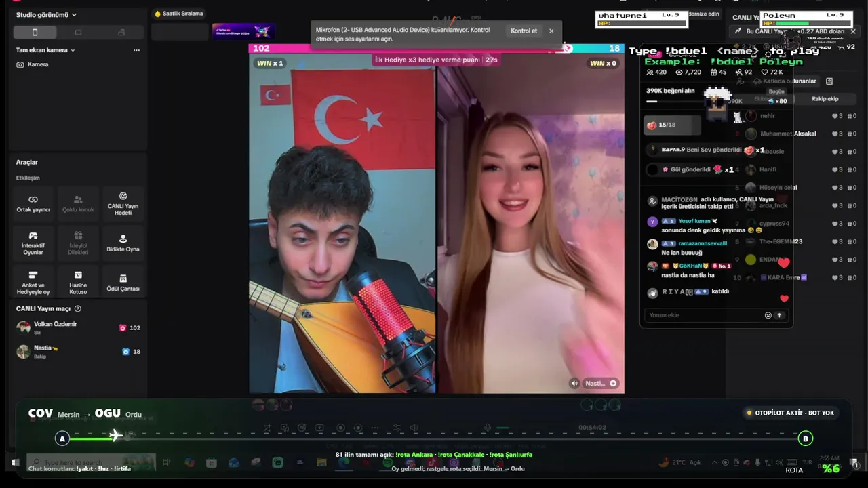Dismiss the microphone warning notification

click(x=551, y=31)
